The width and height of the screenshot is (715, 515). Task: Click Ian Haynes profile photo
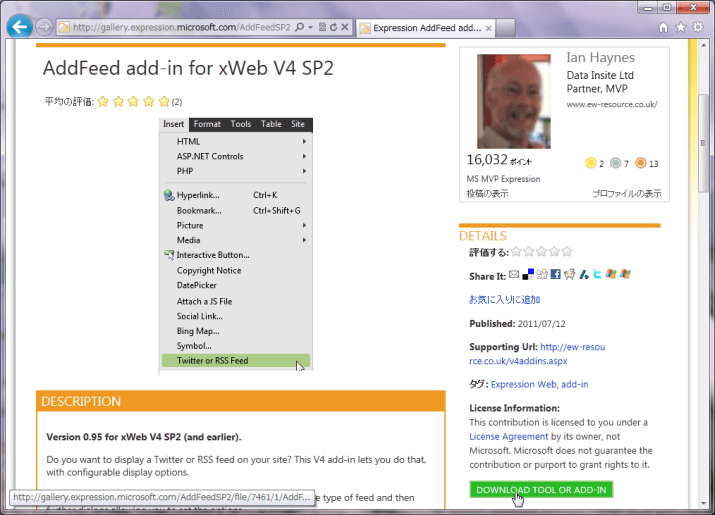coord(514,101)
